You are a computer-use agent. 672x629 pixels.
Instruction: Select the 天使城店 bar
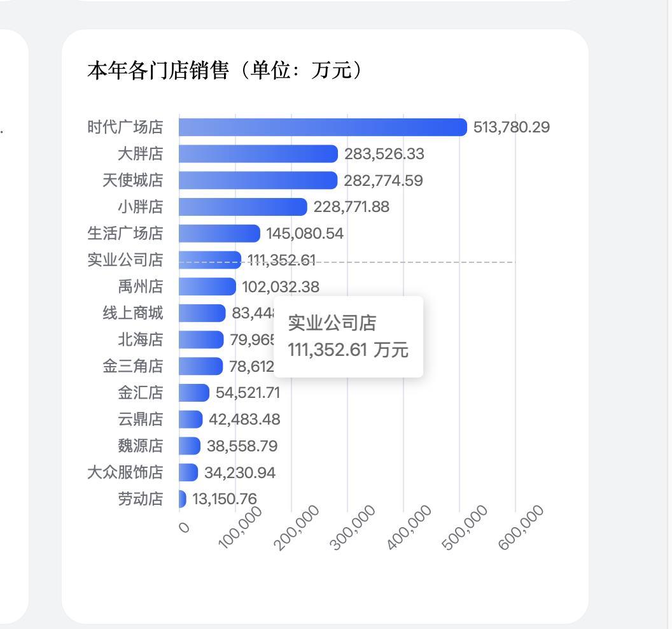tap(255, 180)
